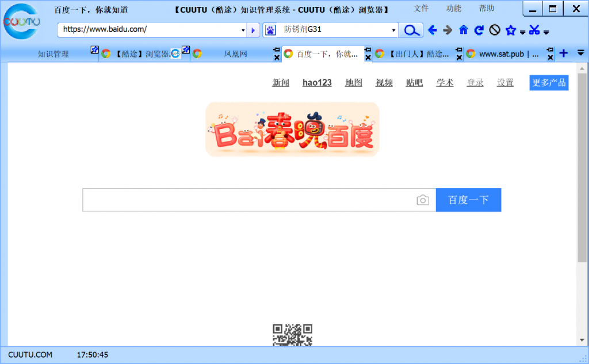Open the 帮助 menu

pyautogui.click(x=487, y=8)
